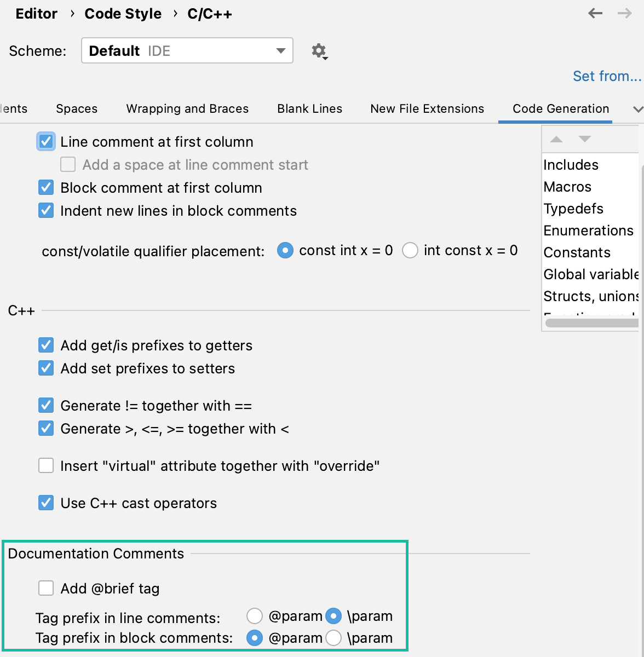The image size is (644, 657).
Task: Click the move-up arrow above the entries list
Action: pos(556,140)
